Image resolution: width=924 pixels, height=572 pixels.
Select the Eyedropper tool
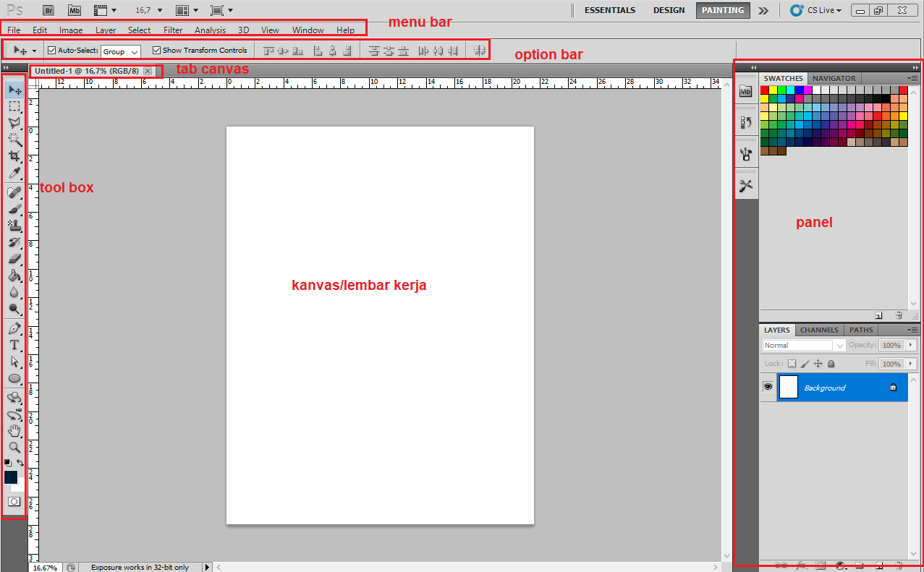(14, 173)
